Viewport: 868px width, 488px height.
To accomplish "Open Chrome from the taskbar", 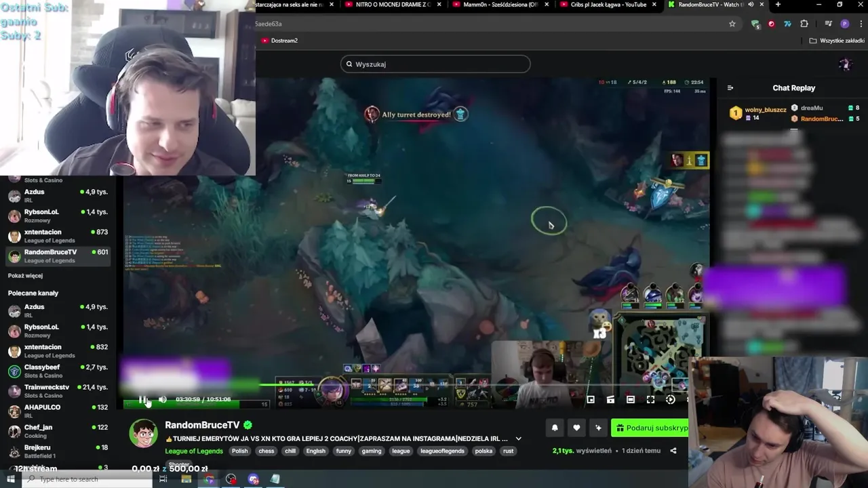I will 209,479.
